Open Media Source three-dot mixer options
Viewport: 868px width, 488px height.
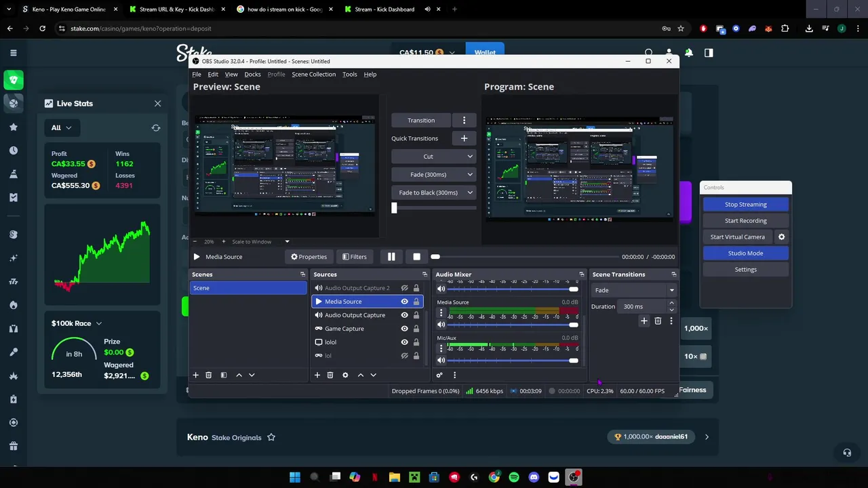(x=441, y=312)
